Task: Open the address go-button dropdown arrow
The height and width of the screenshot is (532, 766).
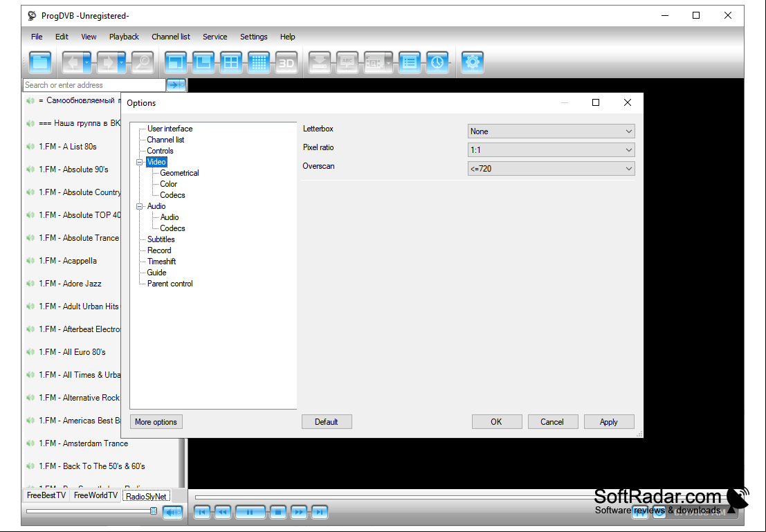Action: pyautogui.click(x=183, y=85)
